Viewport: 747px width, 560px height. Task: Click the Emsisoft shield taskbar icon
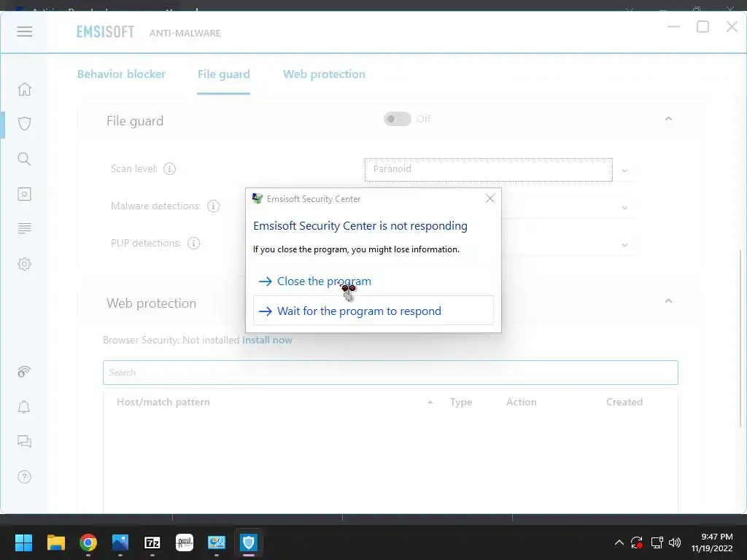(x=249, y=542)
